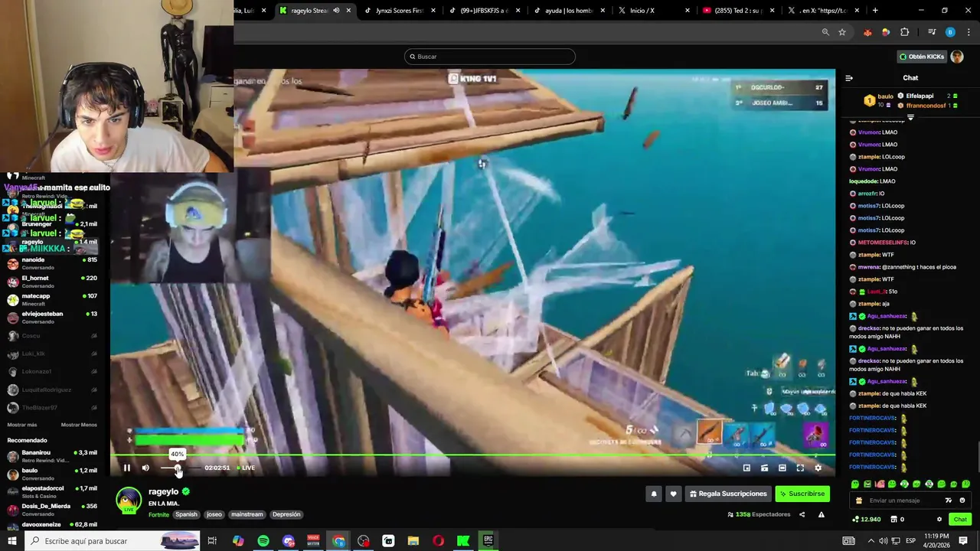980x551 pixels.
Task: Report the stream via warning icon
Action: (821, 515)
